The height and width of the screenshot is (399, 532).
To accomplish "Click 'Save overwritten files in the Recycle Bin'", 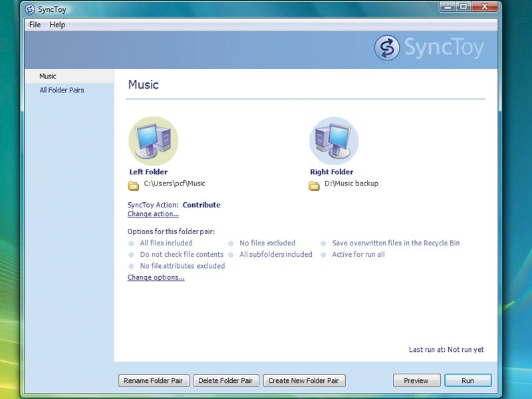I will [396, 243].
